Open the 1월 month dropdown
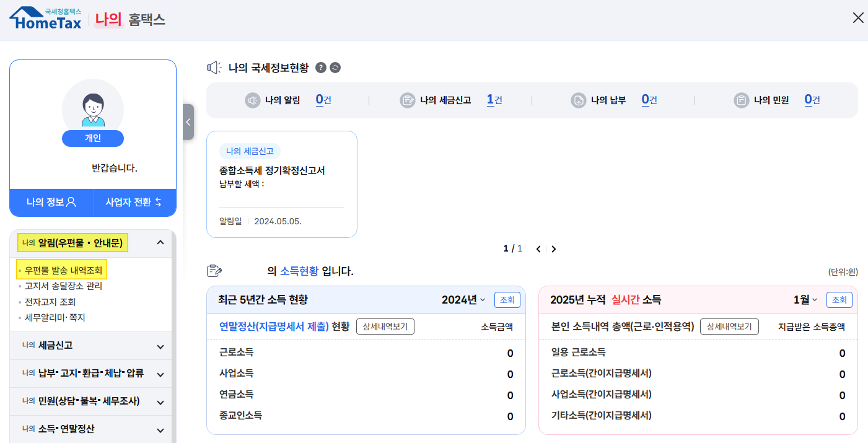The image size is (868, 443). (805, 300)
